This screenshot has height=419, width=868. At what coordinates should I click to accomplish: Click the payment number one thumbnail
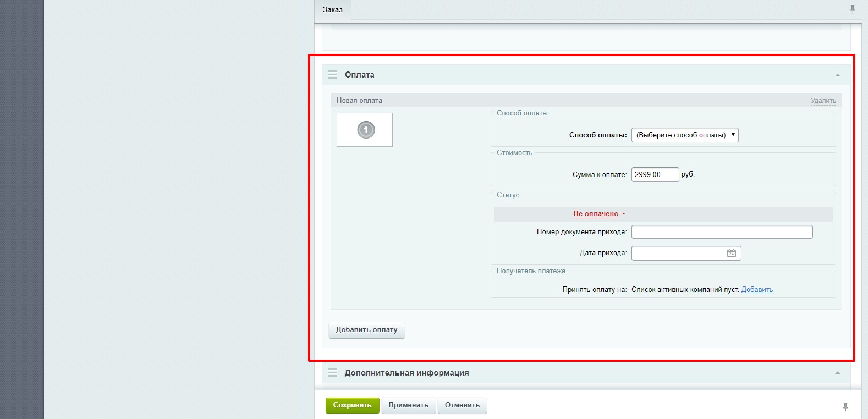[365, 130]
